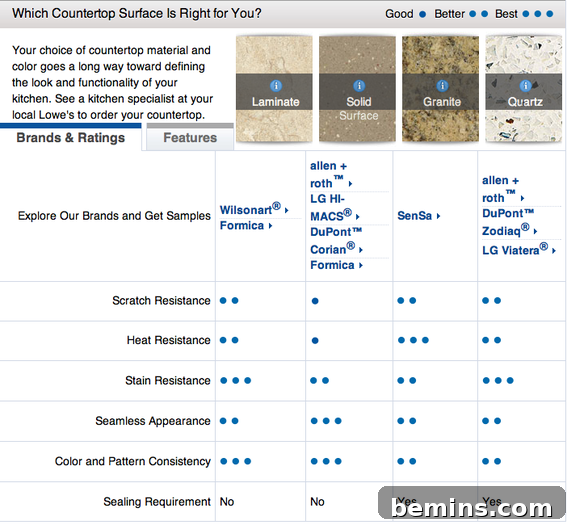Image resolution: width=567 pixels, height=525 pixels.
Task: Select the Granite countertop swatch
Action: coord(440,89)
